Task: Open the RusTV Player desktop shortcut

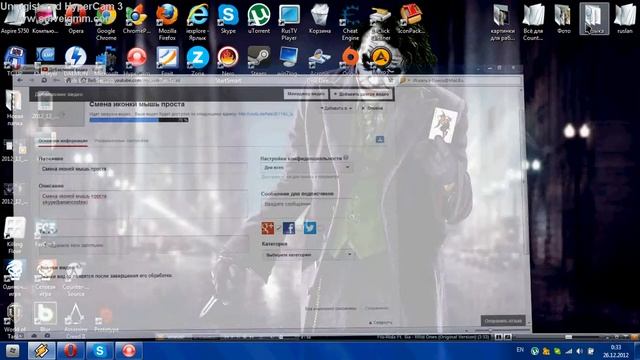Action: [289, 21]
